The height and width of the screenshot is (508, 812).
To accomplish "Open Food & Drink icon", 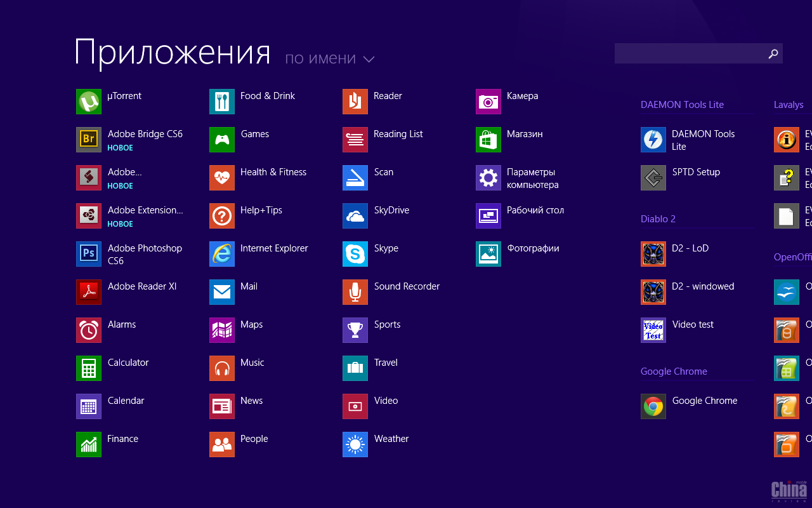I will (x=222, y=102).
